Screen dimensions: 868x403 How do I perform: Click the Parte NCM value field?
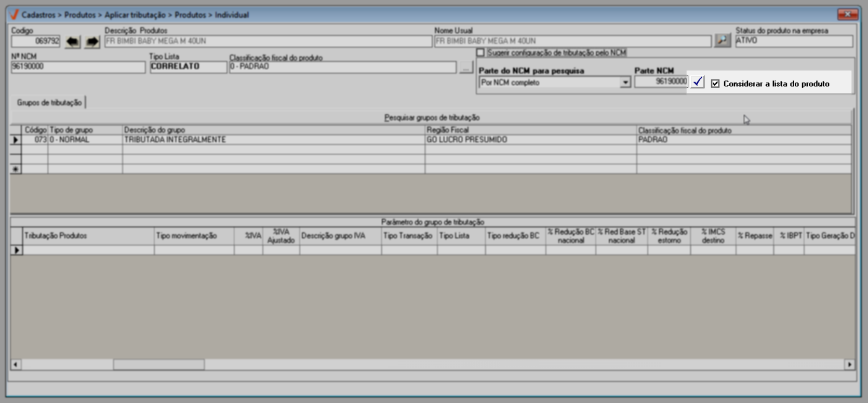[661, 82]
